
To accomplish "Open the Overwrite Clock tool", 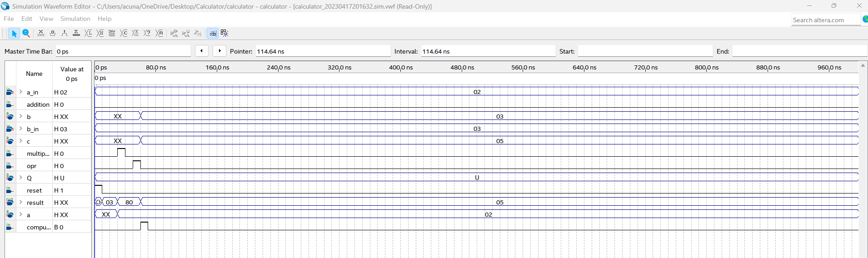I will click(135, 33).
